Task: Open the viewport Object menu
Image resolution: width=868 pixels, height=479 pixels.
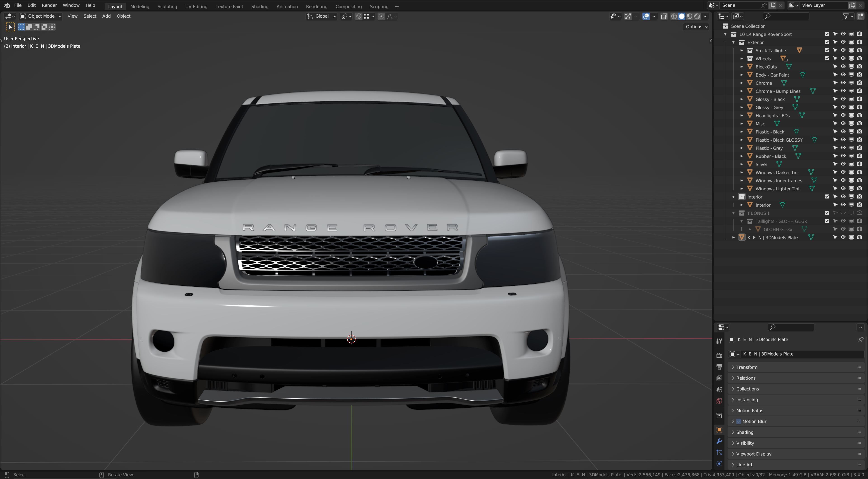Action: [x=123, y=16]
